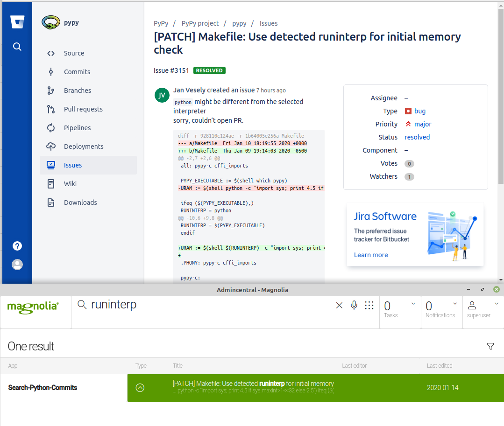Image resolution: width=504 pixels, height=426 pixels.
Task: Click the RESOLVED status badge
Action: click(x=209, y=70)
